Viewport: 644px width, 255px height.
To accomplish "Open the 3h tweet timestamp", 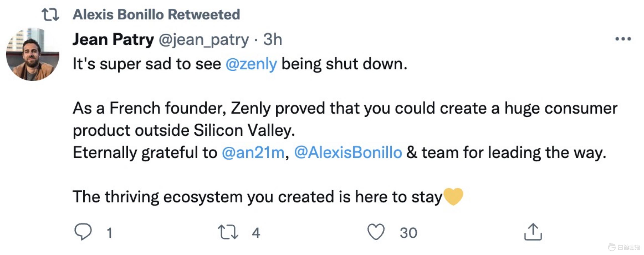I will 273,40.
